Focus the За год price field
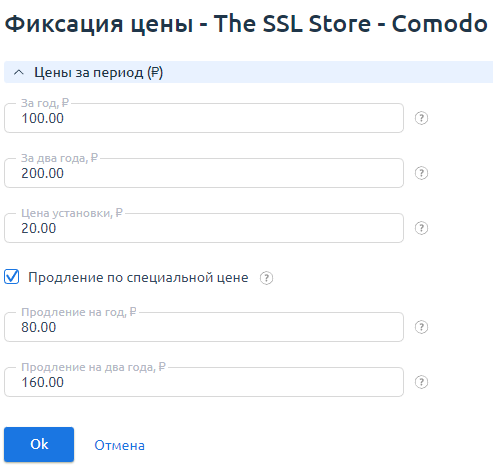 (204, 118)
